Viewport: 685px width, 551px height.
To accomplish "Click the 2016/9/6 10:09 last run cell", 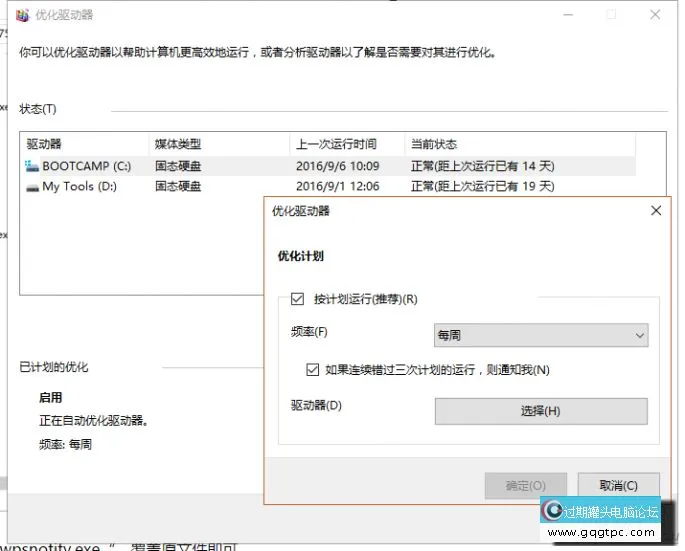I will pos(338,166).
